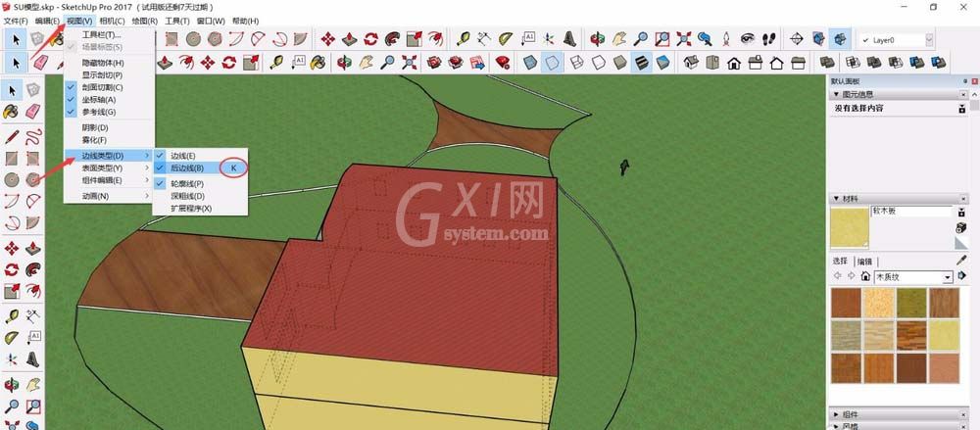Screen dimensions: 980x430
Task: Pick the material eyedropper sample tool
Action: [961, 260]
